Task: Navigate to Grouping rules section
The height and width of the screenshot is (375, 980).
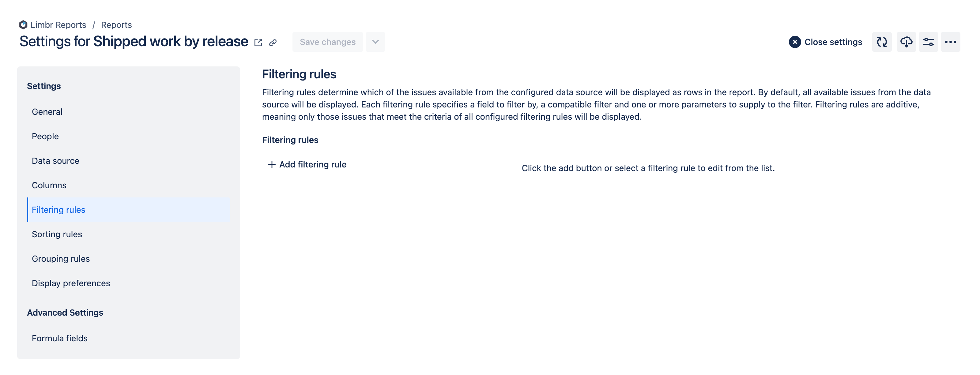Action: 61,258
